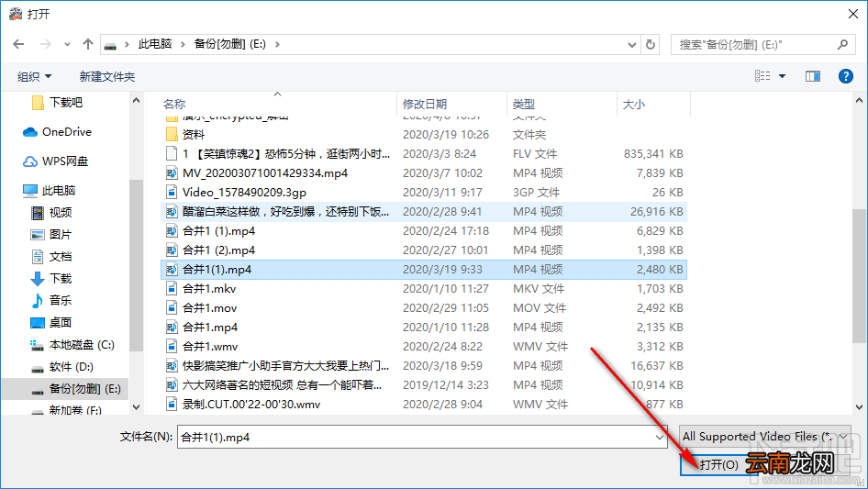Expand the address bar history dropdown

[631, 44]
